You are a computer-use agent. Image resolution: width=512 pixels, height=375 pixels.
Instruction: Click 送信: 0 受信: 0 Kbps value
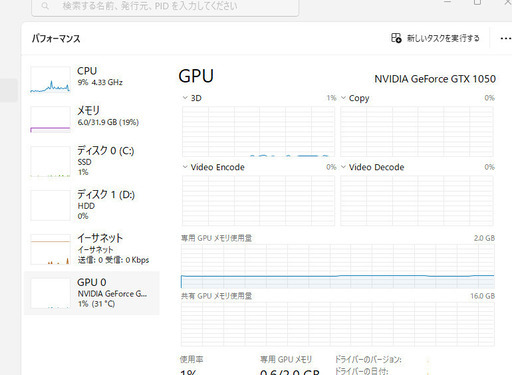click(113, 260)
